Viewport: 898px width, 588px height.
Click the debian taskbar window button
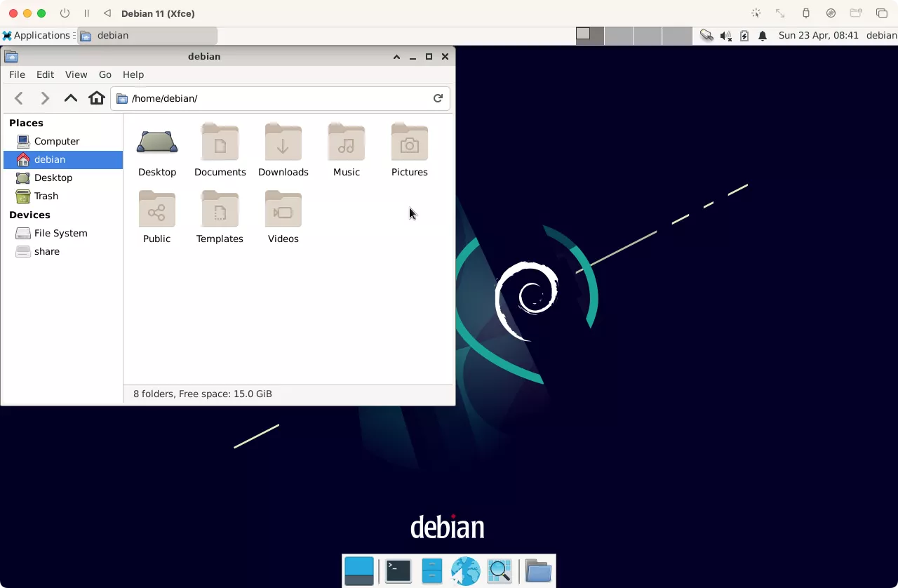pyautogui.click(x=147, y=35)
